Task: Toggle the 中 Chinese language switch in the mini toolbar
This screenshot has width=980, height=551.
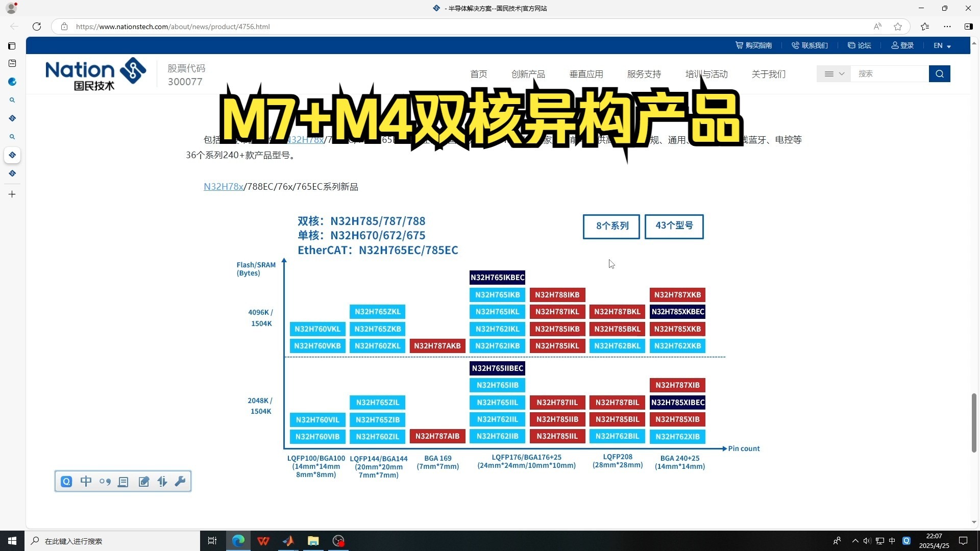Action: [86, 482]
